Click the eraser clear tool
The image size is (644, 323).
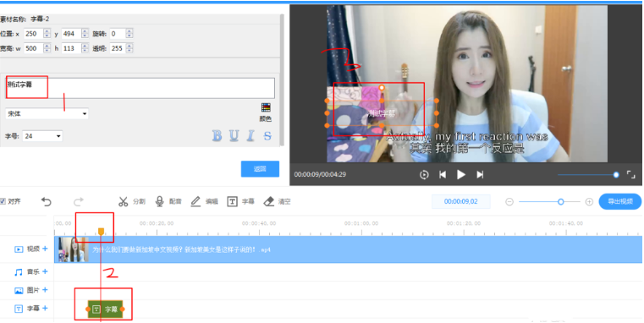(268, 201)
